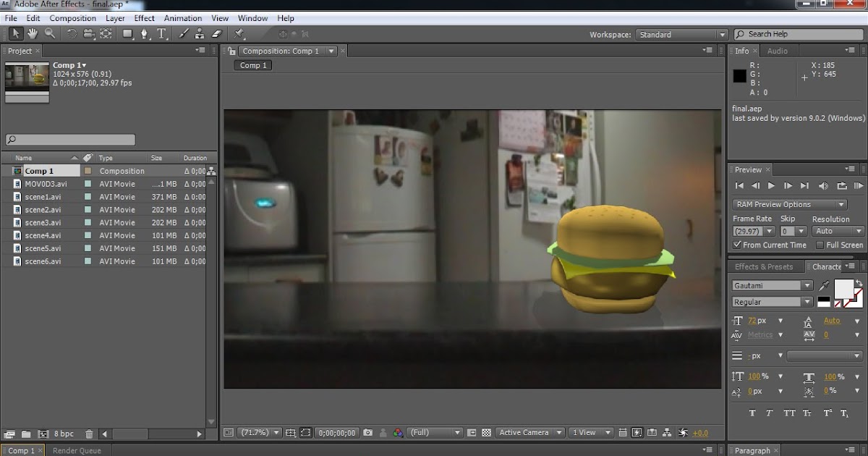868x456 pixels.
Task: Toggle the loop playback button
Action: [x=842, y=187]
